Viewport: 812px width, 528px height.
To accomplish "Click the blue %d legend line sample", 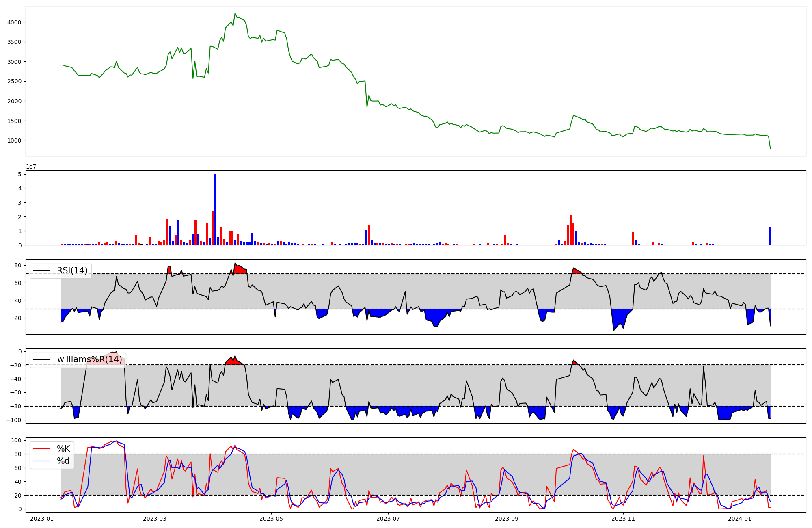I will tap(42, 461).
